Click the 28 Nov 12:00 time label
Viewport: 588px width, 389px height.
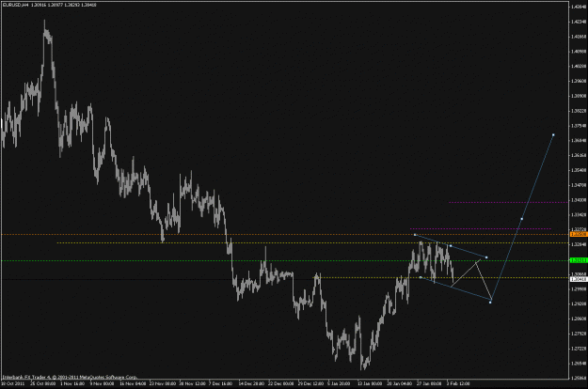pos(192,383)
